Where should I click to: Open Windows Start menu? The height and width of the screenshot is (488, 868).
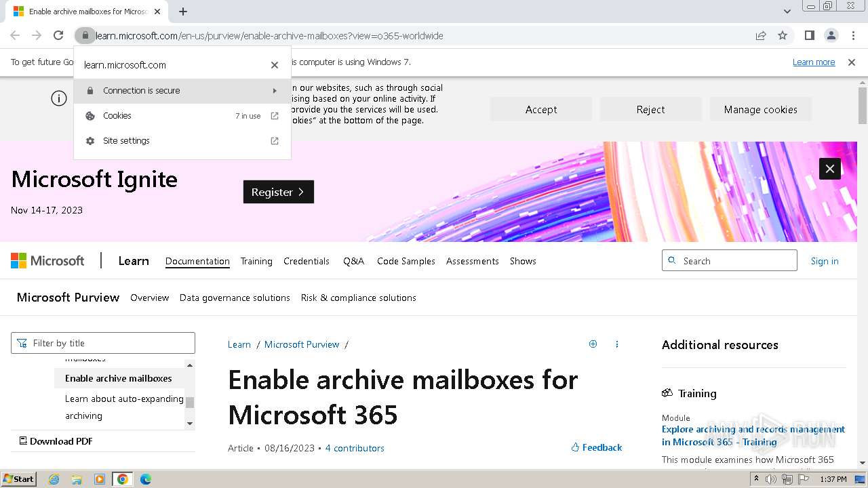tap(19, 479)
